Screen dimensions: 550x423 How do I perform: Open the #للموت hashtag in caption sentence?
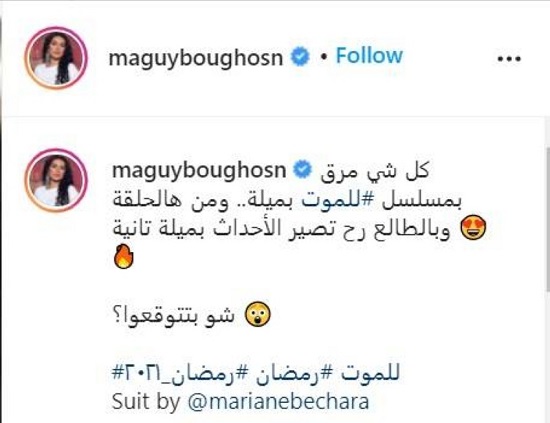pos(337,201)
